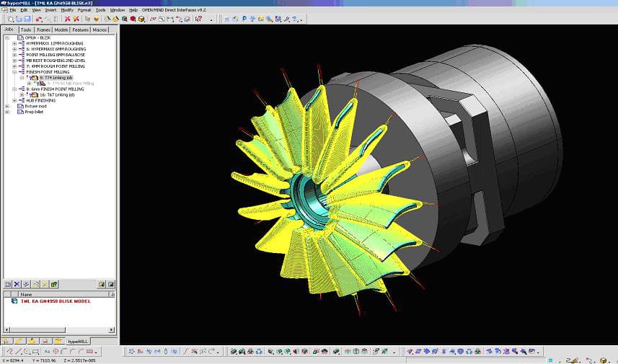Click the context help arrow icon
The height and width of the screenshot is (364, 618).
click(x=198, y=19)
